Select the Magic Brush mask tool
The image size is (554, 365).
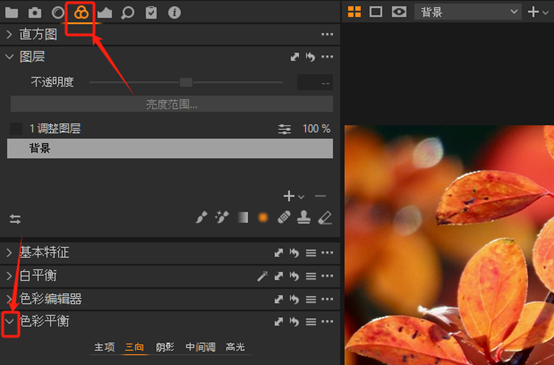222,218
